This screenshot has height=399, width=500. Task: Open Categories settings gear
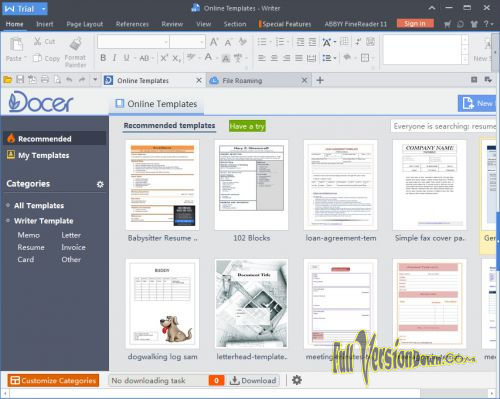(100, 184)
